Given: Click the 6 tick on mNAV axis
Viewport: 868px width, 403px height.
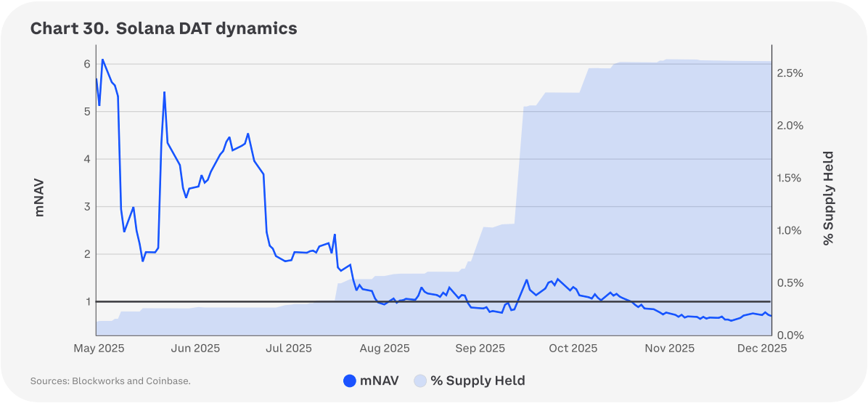Looking at the screenshot, I should pos(86,64).
